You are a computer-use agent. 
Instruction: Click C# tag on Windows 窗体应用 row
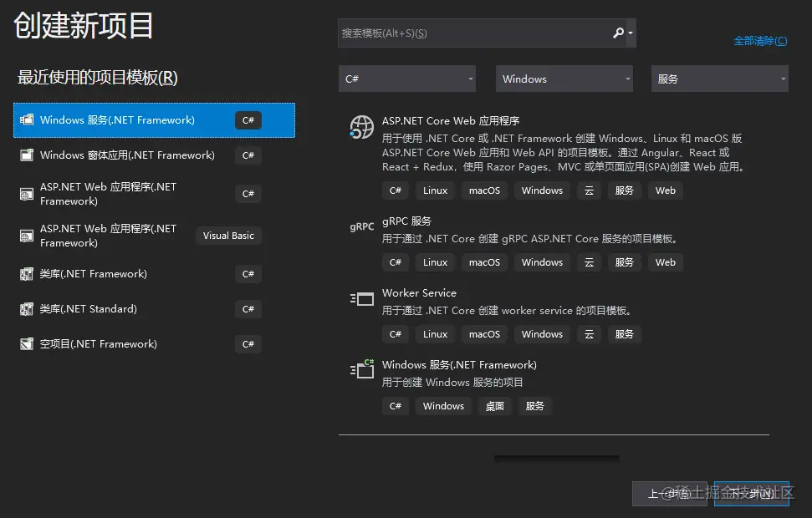point(248,155)
